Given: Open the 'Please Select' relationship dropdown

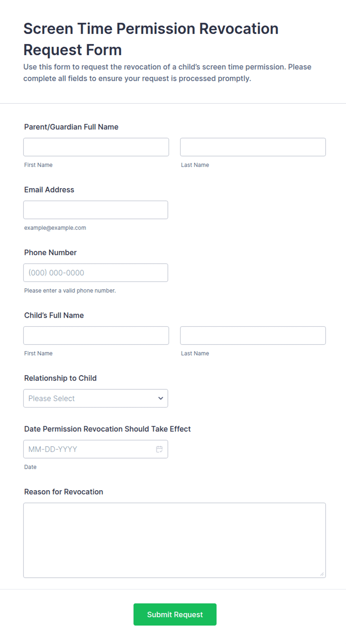Looking at the screenshot, I should click(x=96, y=398).
